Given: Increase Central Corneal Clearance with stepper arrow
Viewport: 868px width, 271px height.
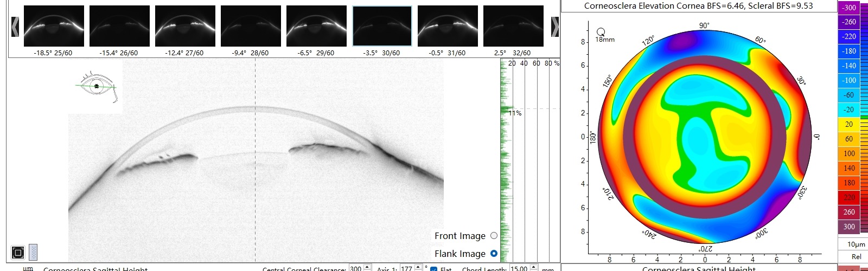Looking at the screenshot, I should click(x=367, y=267).
